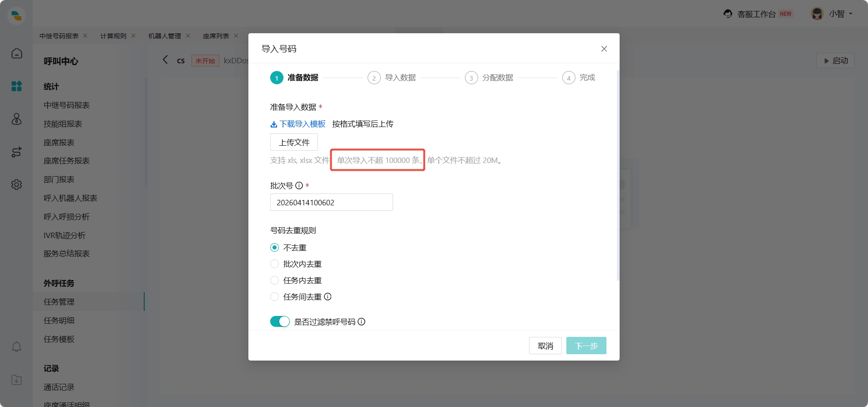Open the 小智 user dropdown arrow

[851, 14]
